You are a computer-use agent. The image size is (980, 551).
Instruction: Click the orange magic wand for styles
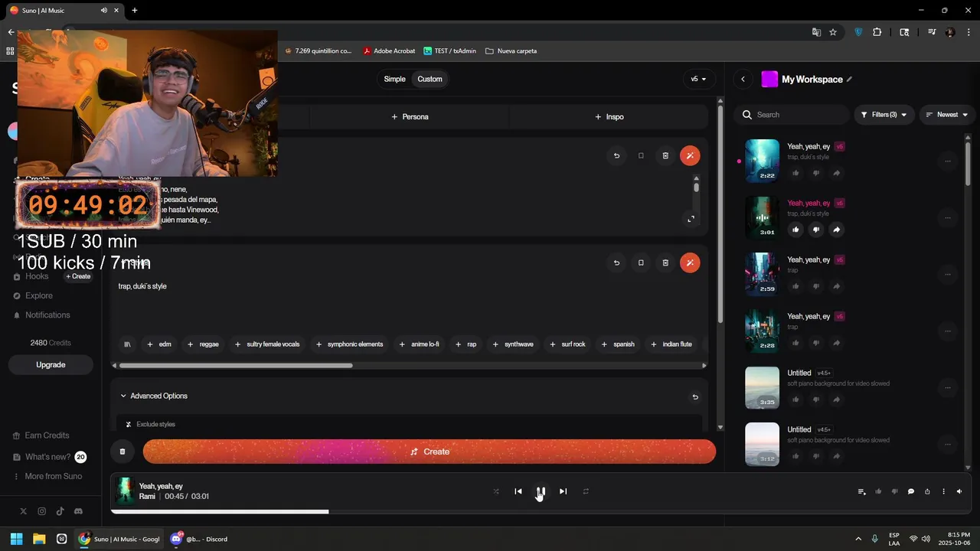[x=690, y=262]
